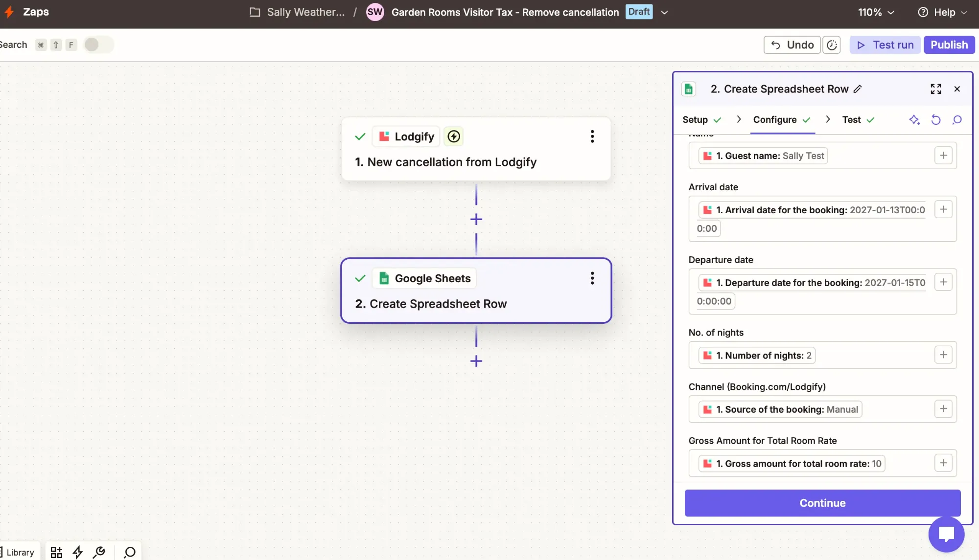Expand the step panel to fullscreen

coord(936,89)
